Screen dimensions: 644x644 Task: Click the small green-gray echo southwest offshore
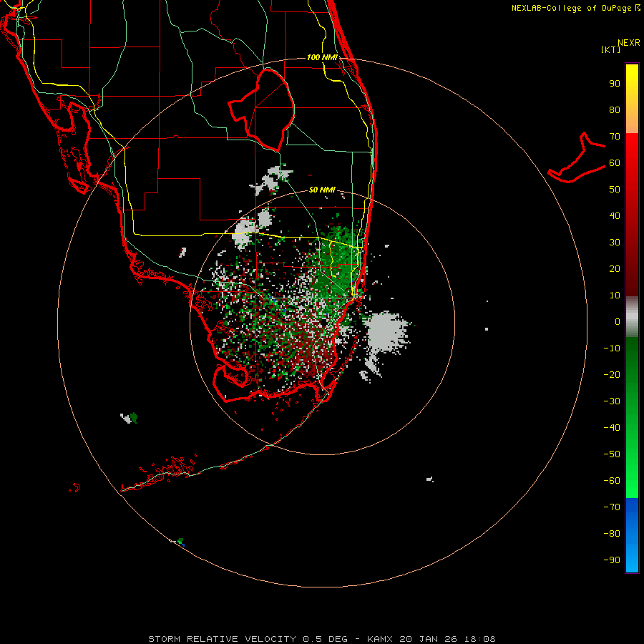tap(130, 418)
